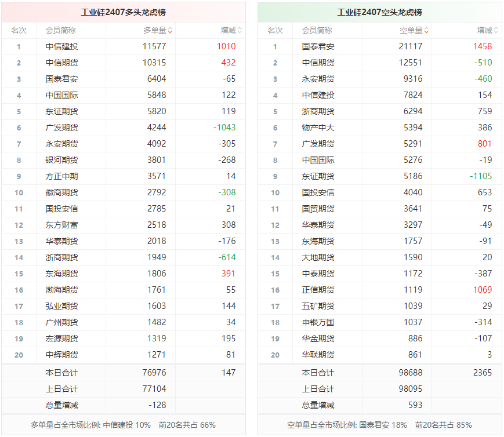Click 名次 column header in short table
Viewport: 504px width, 437px height.
coord(275,31)
